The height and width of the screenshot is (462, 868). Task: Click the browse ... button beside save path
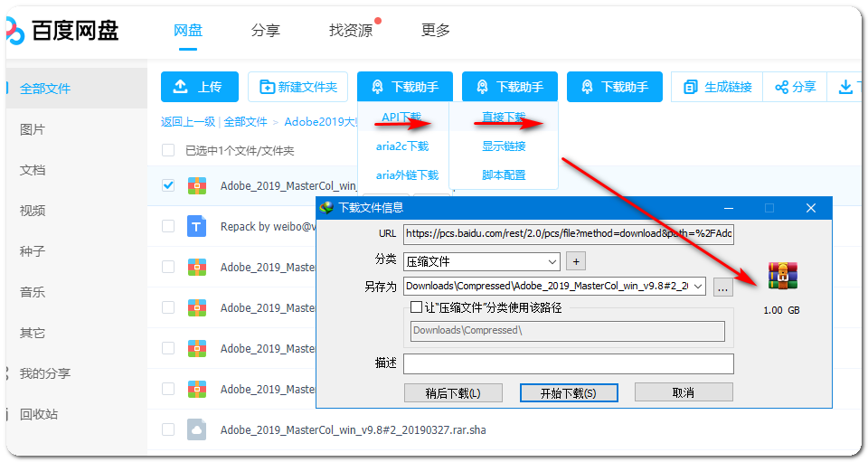(x=723, y=288)
